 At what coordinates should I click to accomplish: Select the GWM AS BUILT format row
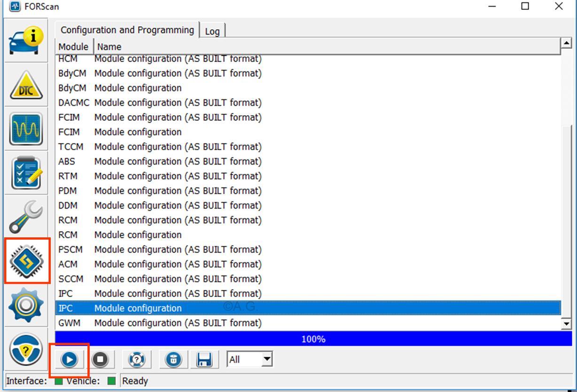point(308,323)
